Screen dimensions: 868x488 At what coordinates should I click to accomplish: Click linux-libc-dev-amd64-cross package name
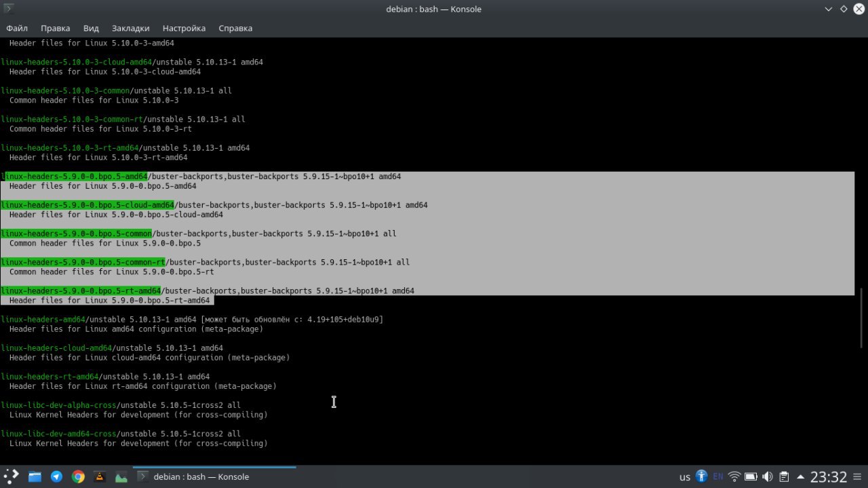tap(58, 434)
